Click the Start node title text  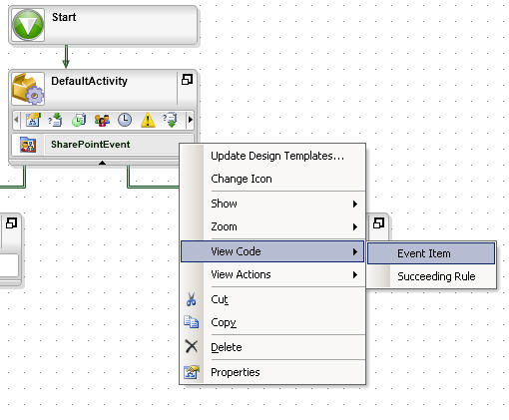coord(64,17)
